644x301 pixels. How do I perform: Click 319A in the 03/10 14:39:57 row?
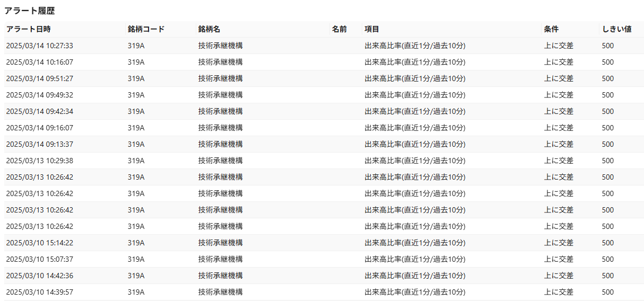click(136, 292)
